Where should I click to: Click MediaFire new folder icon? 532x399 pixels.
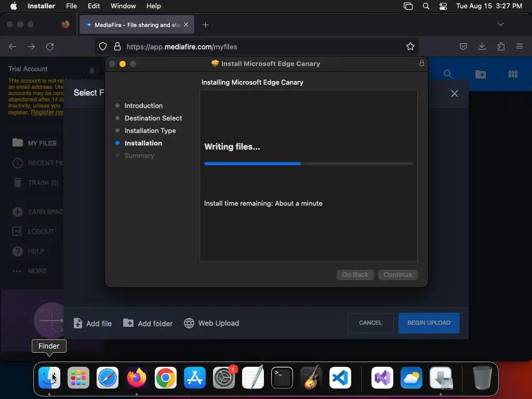coord(481,74)
